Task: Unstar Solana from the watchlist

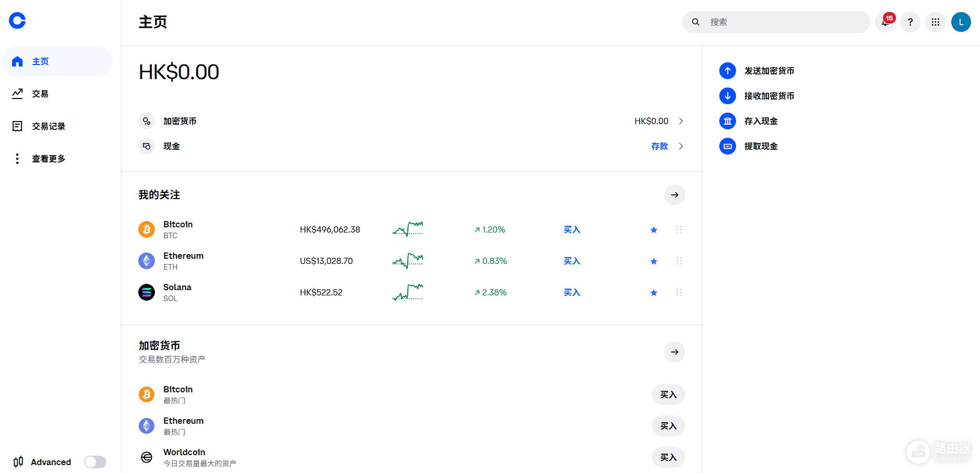Action: 654,292
